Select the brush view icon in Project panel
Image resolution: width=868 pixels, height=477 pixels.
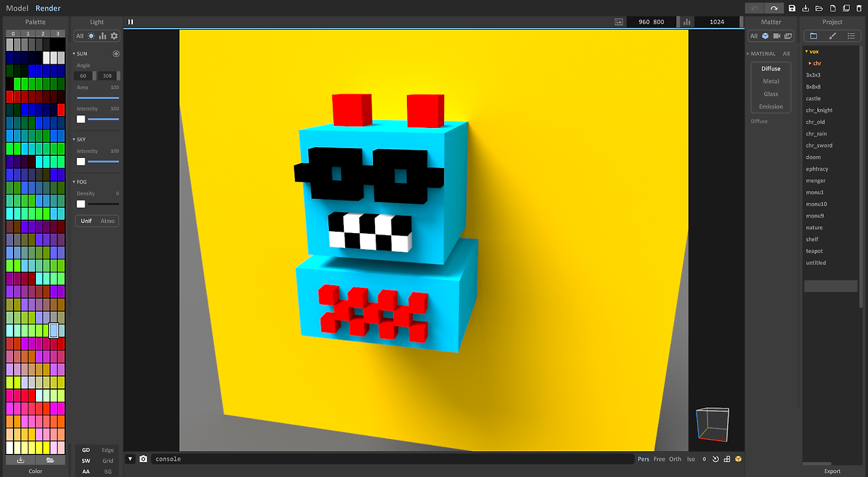833,35
